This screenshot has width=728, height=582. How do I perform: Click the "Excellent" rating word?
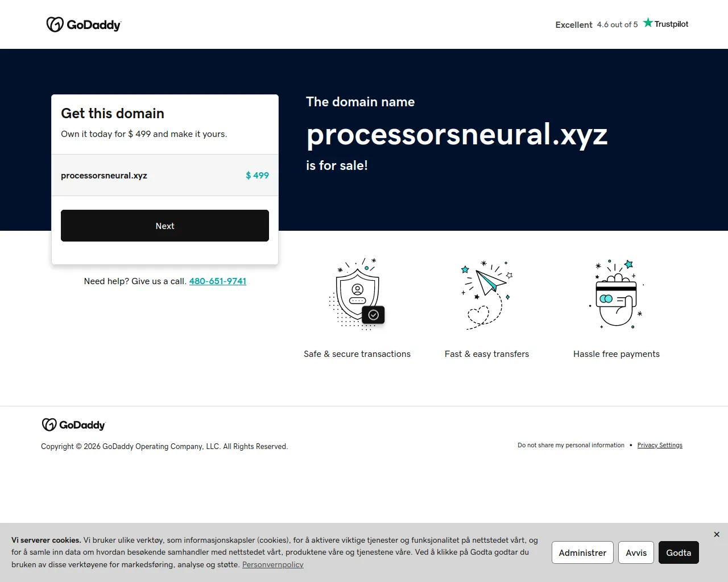pyautogui.click(x=574, y=24)
